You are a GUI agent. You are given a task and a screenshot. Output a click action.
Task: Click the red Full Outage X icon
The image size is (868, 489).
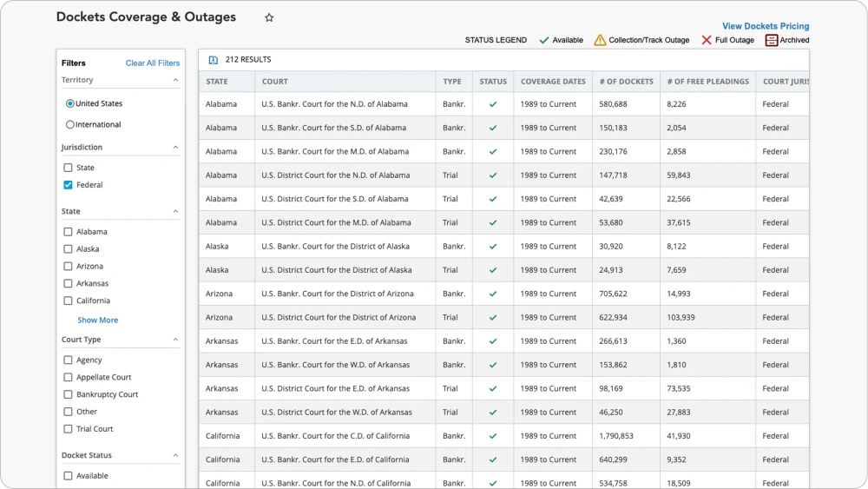pyautogui.click(x=707, y=40)
